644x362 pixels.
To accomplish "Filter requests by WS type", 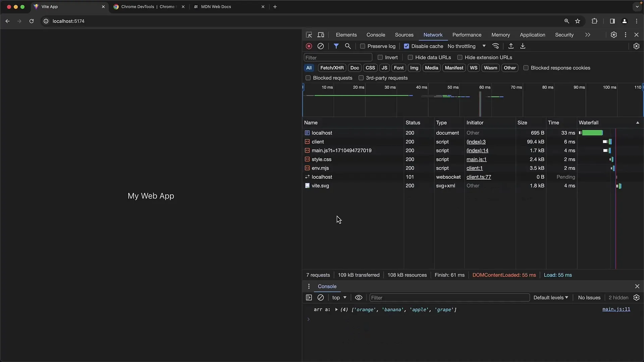I will [474, 68].
